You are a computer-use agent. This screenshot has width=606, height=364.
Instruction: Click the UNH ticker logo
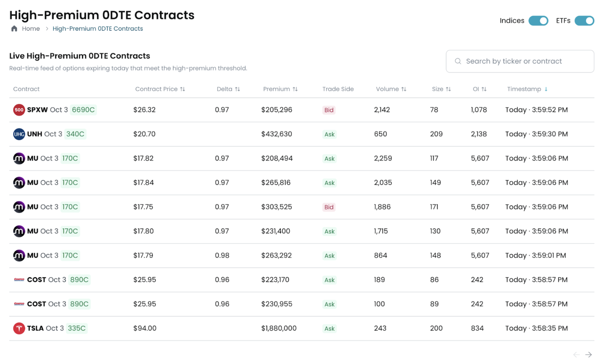pos(19,134)
